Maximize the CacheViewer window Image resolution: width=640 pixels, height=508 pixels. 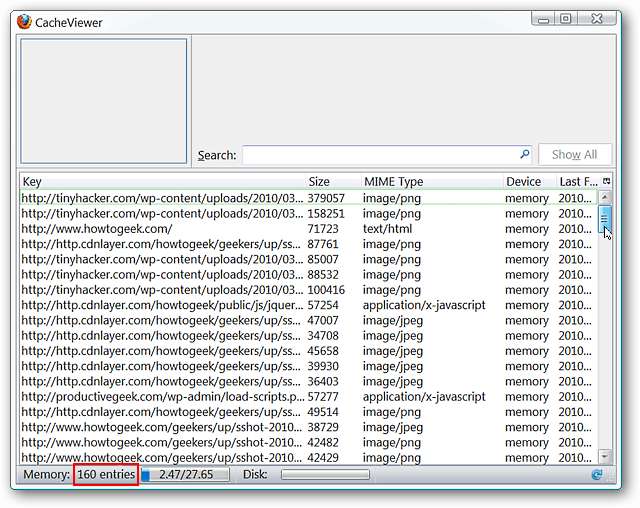coord(565,19)
